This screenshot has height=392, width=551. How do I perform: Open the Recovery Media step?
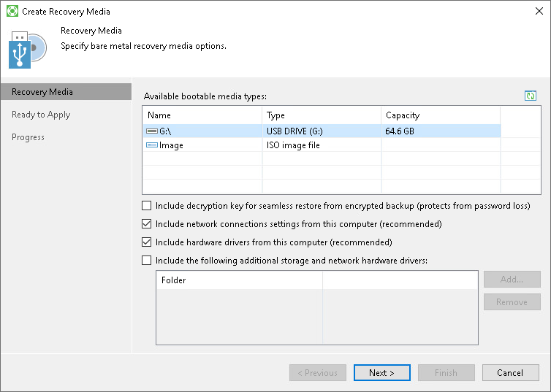click(x=42, y=92)
